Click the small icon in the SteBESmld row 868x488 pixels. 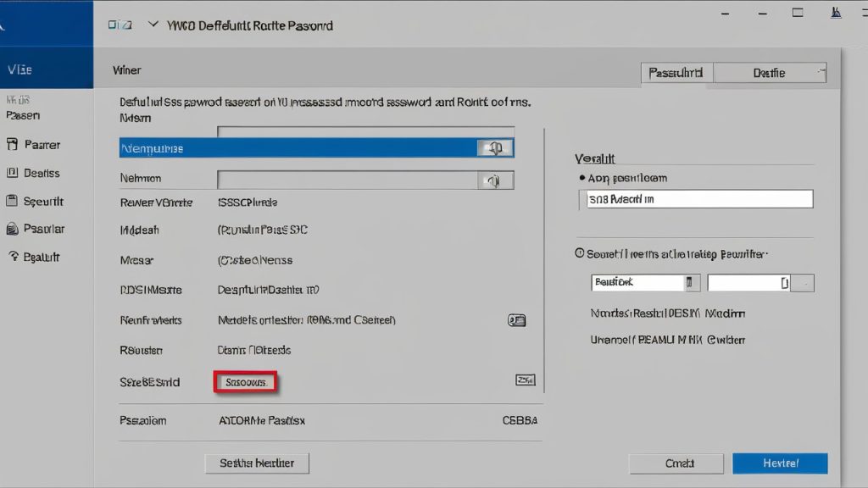click(x=525, y=380)
